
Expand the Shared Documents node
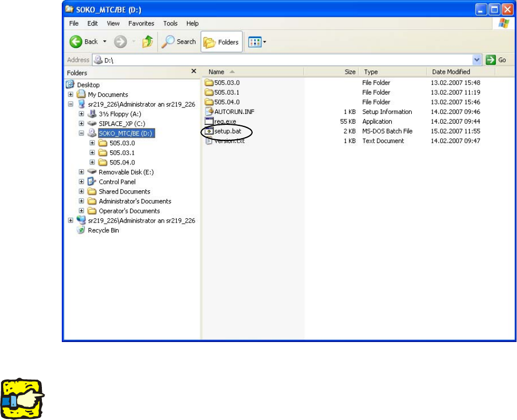(x=82, y=191)
